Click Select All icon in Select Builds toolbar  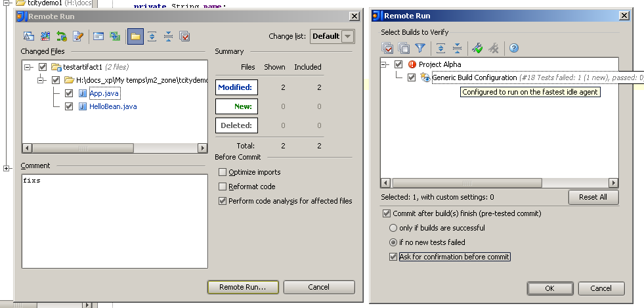387,49
